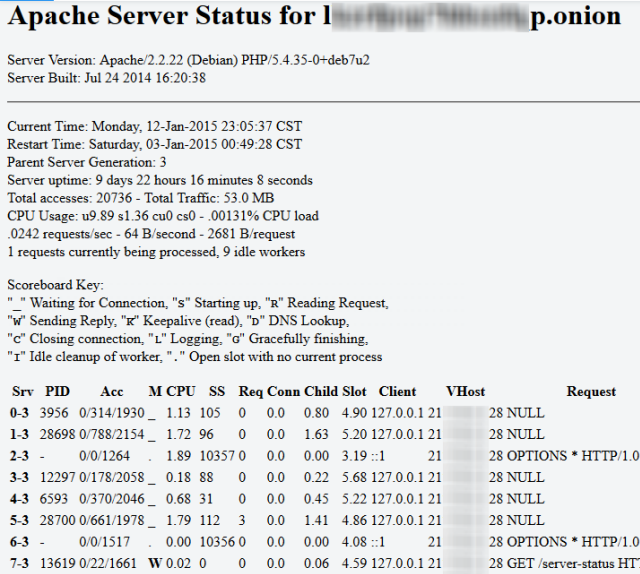Viewport: 640px width, 574px height.
Task: Click Child value 1.63
Action: [x=316, y=434]
